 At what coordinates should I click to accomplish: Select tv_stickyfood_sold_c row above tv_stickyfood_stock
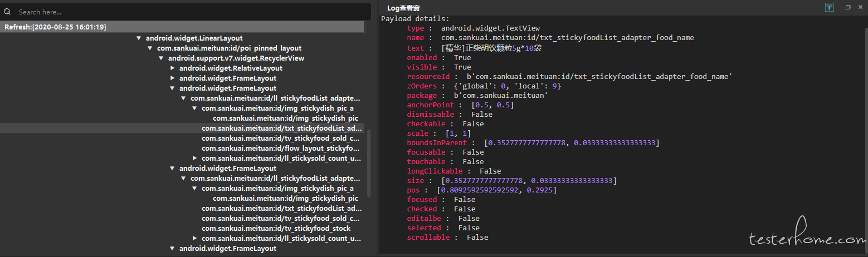tap(280, 219)
